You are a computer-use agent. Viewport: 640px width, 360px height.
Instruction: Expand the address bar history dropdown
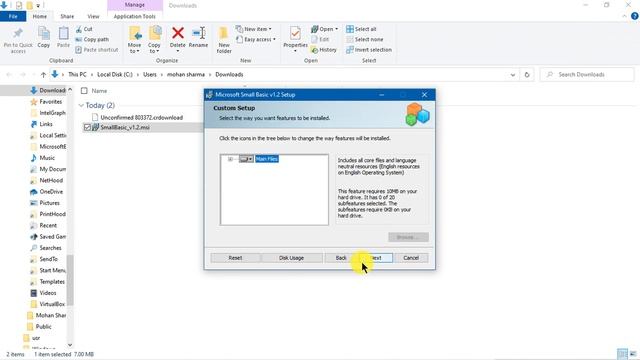click(513, 75)
